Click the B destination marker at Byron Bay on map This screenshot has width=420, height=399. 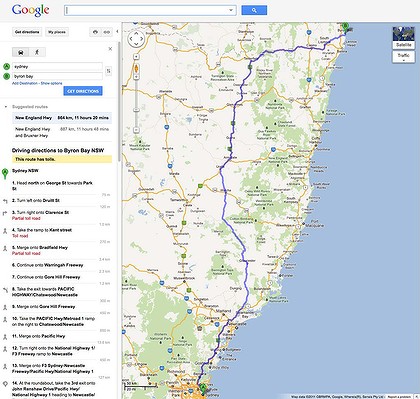coord(346,27)
